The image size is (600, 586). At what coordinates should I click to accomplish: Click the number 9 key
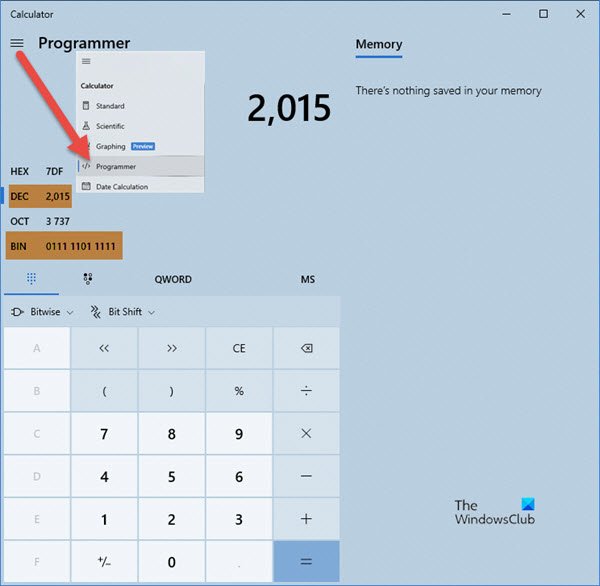[x=239, y=434]
